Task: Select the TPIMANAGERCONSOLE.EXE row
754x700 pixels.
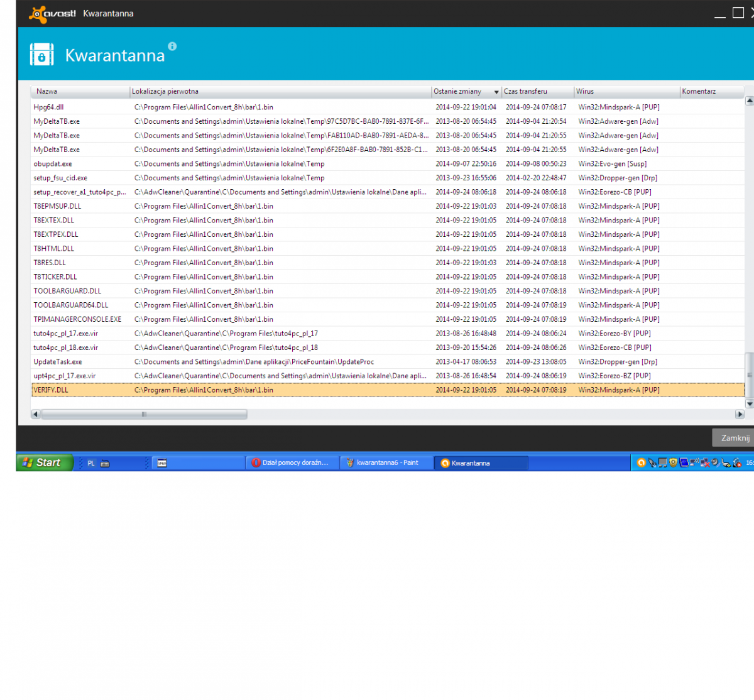Action: (x=388, y=319)
